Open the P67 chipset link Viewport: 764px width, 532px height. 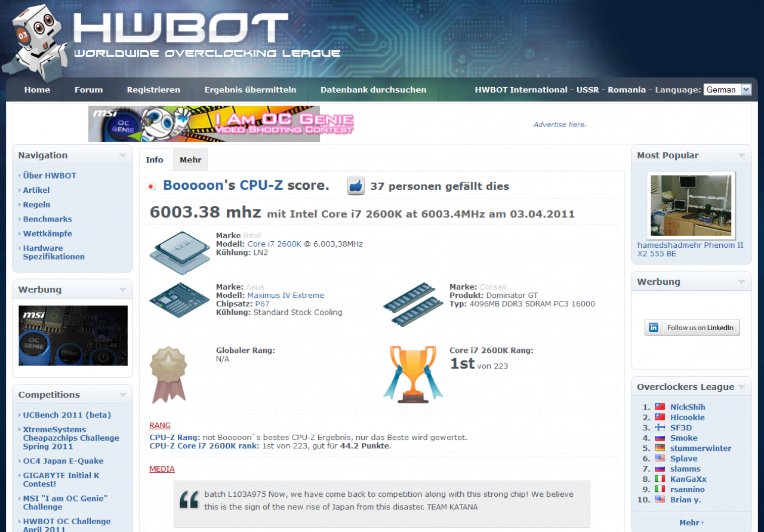262,303
